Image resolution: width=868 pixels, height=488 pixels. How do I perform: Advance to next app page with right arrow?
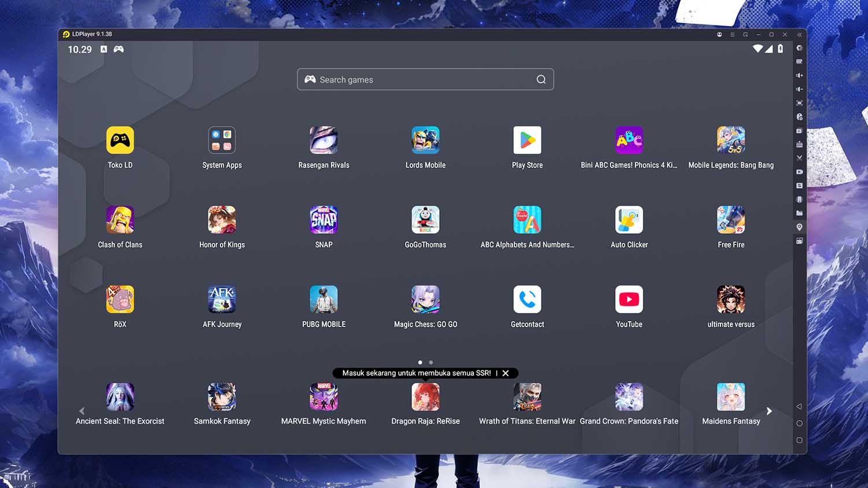[770, 411]
